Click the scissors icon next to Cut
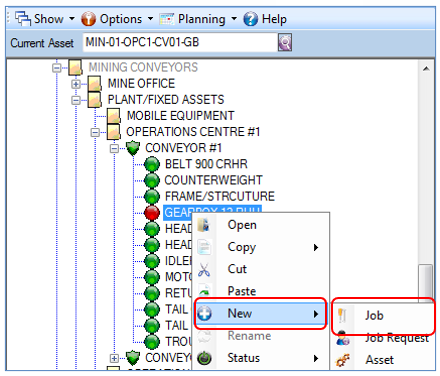Image resolution: width=440 pixels, height=376 pixels. (x=204, y=269)
